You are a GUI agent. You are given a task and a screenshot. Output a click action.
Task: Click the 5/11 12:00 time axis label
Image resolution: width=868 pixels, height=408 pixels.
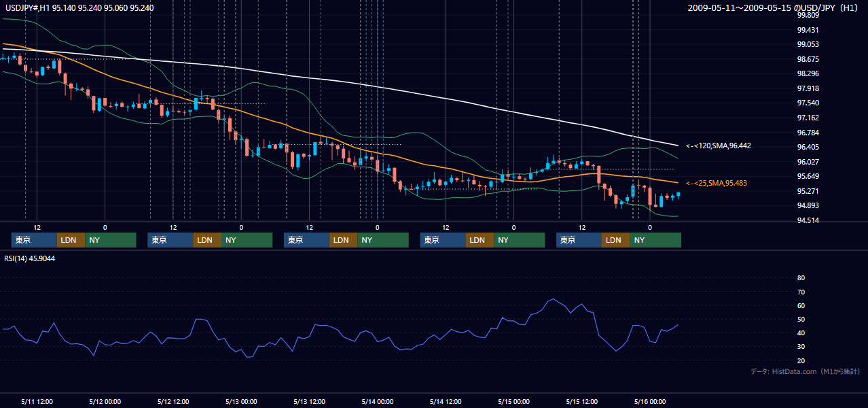tap(37, 402)
